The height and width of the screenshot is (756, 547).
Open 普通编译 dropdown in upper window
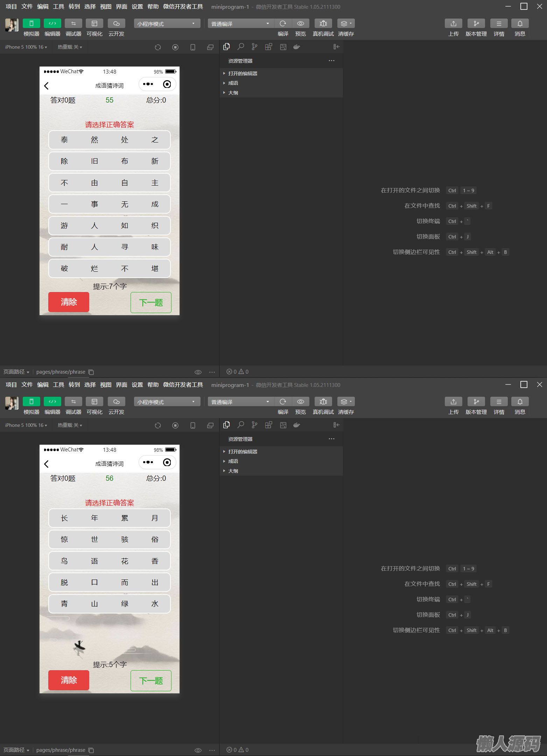click(x=241, y=23)
